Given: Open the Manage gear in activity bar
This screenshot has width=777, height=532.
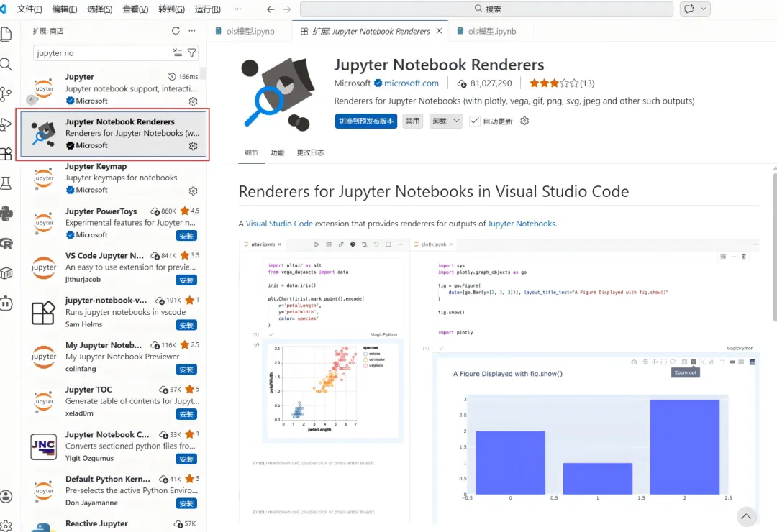Looking at the screenshot, I should (x=6, y=526).
